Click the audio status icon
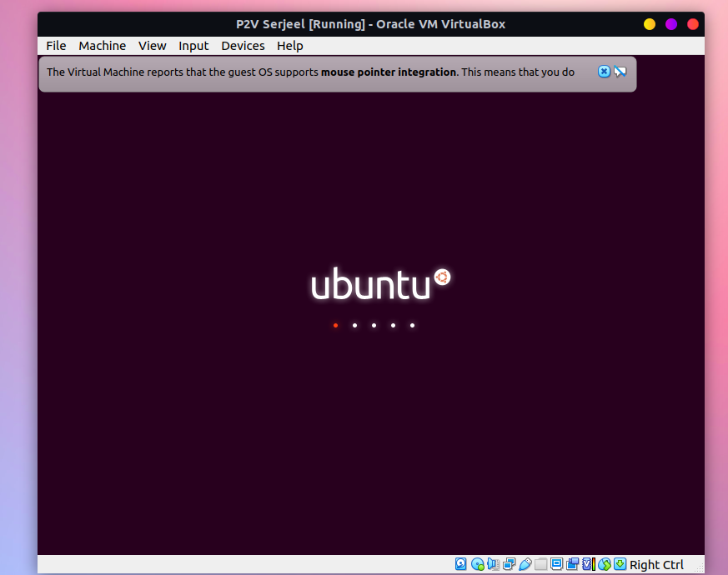The height and width of the screenshot is (575, 728). (x=493, y=564)
